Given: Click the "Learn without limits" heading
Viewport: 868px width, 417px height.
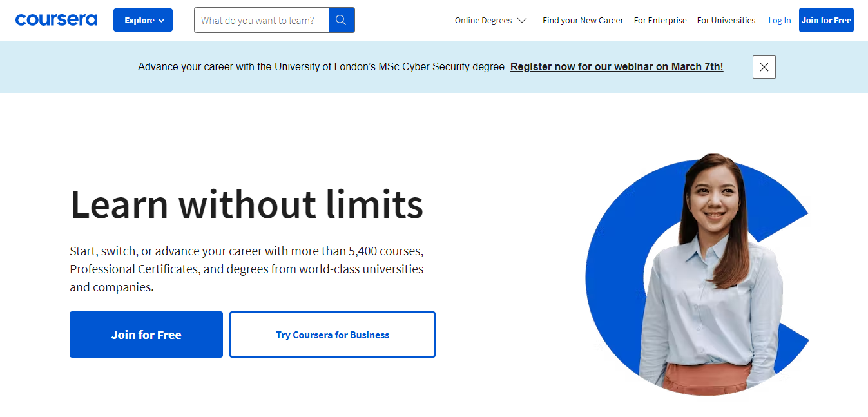Looking at the screenshot, I should 247,204.
